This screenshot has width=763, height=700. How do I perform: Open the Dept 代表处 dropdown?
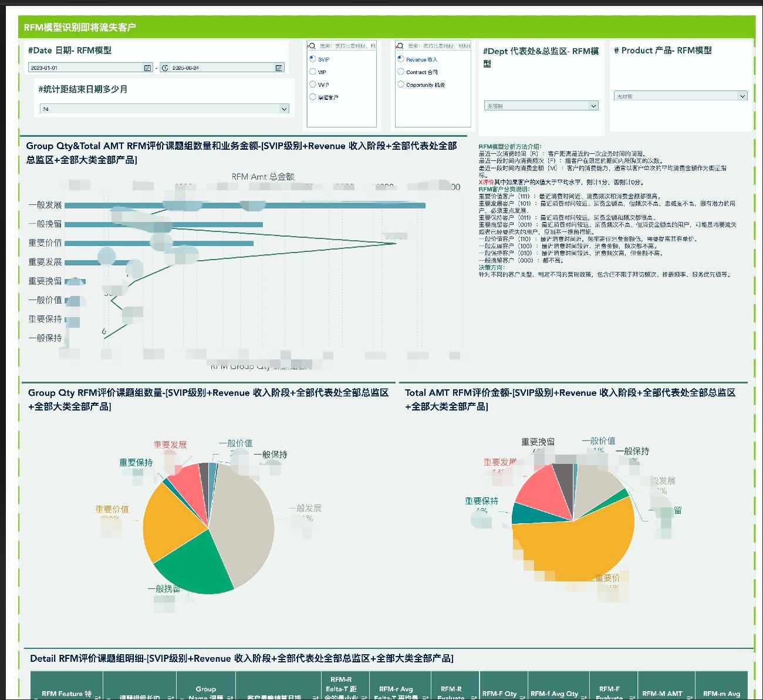pyautogui.click(x=541, y=106)
